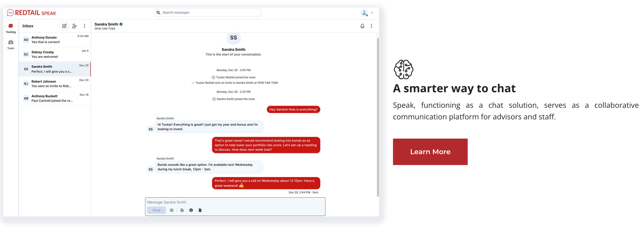This screenshot has width=644, height=229.
Task: Click in the Search messages field
Action: pos(207,13)
